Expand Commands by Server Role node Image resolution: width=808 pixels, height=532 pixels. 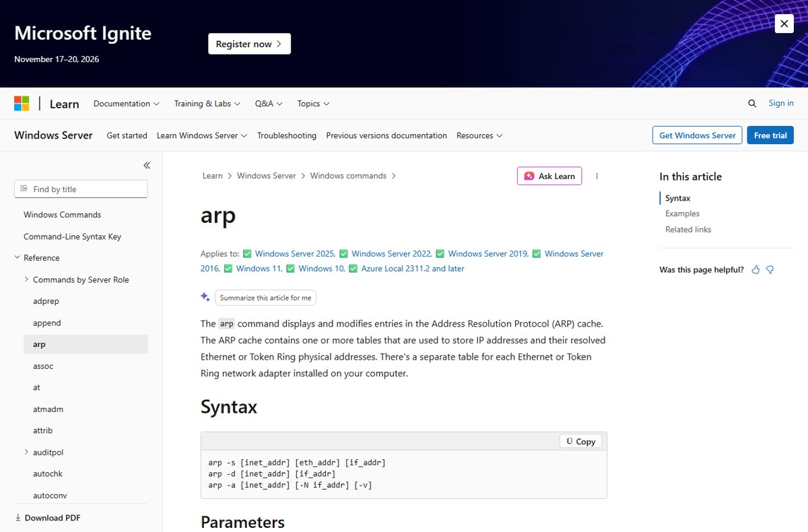pos(26,279)
